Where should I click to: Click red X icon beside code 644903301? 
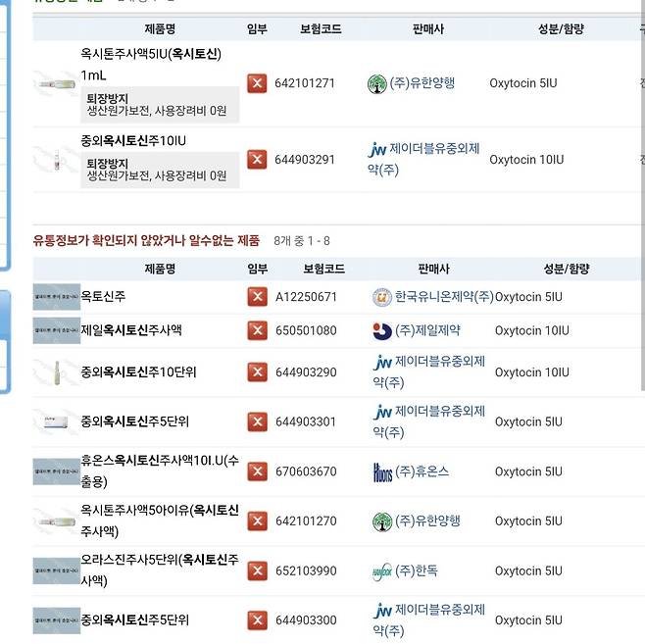(x=257, y=421)
